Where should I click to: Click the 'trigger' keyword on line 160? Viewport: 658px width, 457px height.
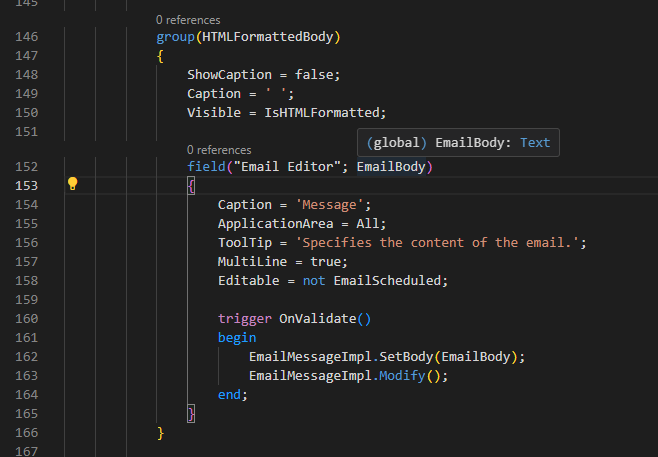[245, 319]
